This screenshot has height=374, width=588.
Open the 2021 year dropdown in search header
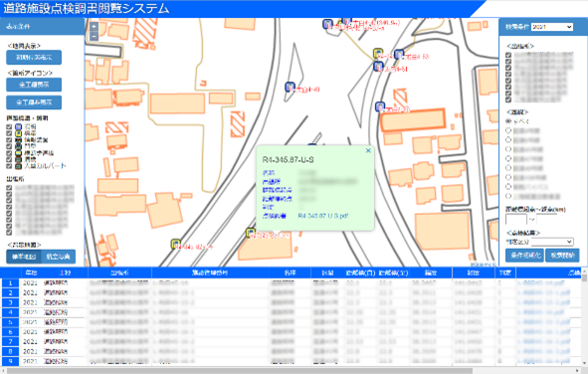tap(552, 27)
